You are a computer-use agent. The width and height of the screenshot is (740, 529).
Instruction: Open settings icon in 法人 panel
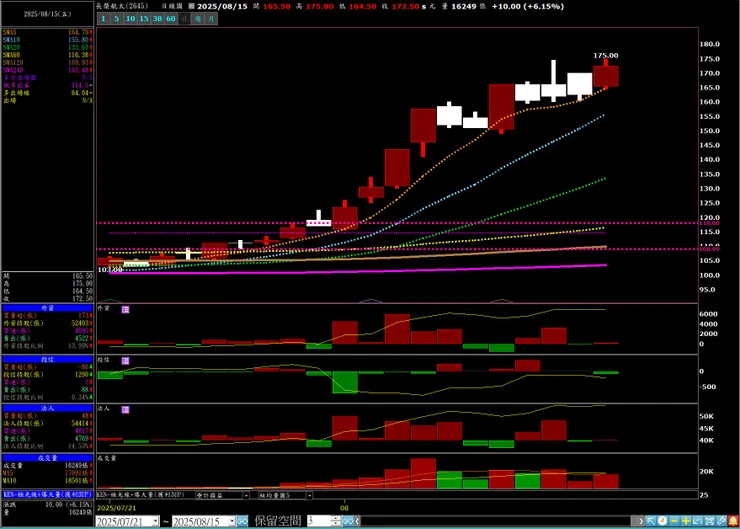coord(125,410)
